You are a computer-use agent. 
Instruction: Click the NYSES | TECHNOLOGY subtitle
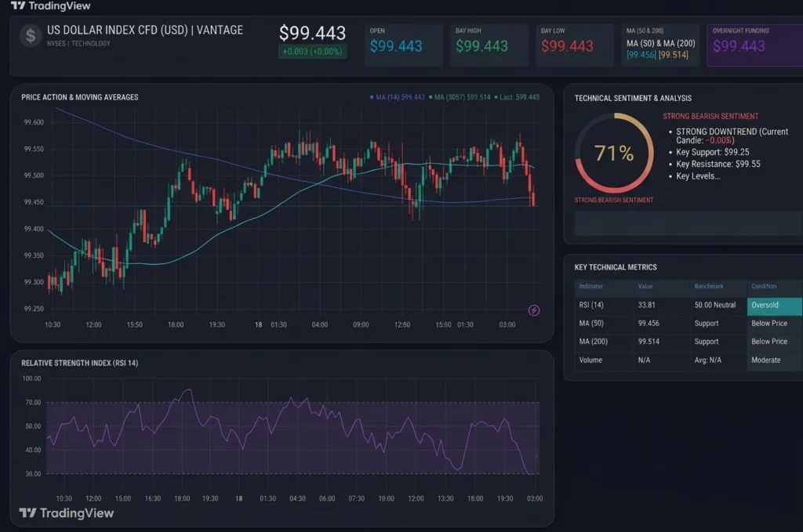click(78, 43)
